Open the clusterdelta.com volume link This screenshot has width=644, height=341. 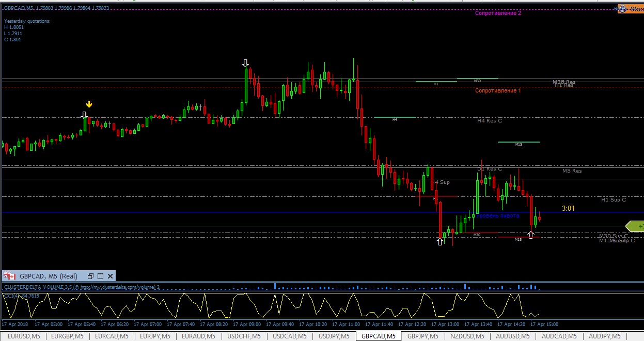[x=118, y=287]
